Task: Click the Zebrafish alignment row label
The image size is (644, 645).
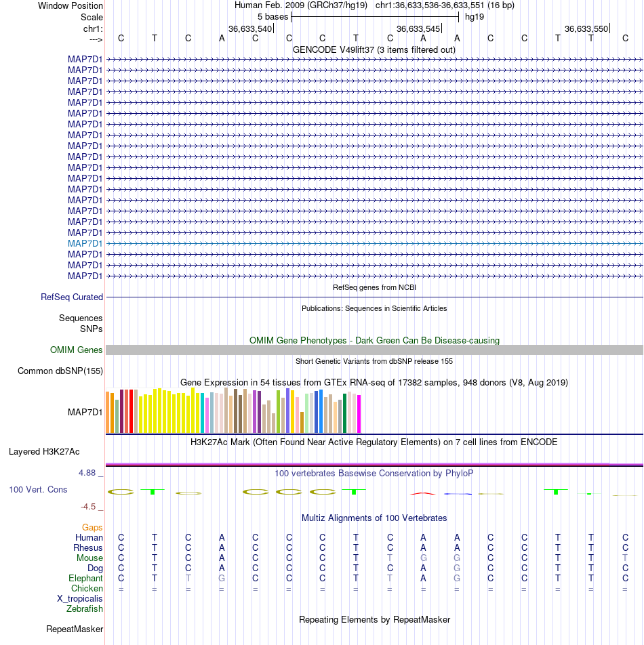Action: [x=85, y=609]
